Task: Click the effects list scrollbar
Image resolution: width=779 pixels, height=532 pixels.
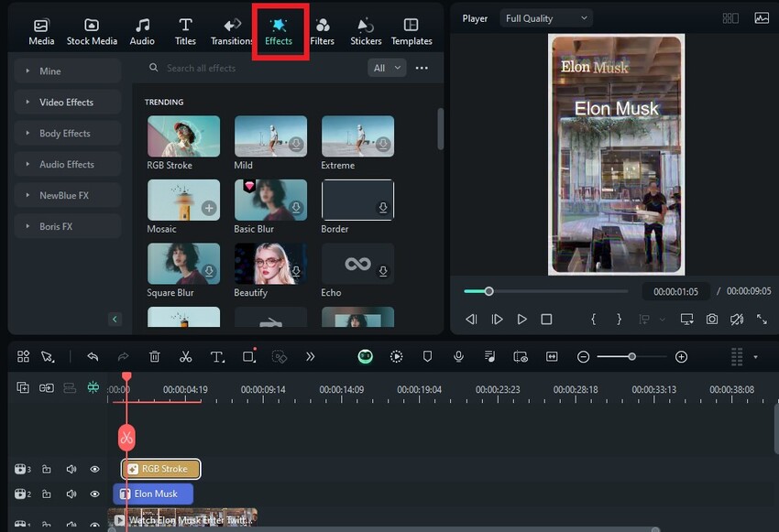Action: (440, 128)
